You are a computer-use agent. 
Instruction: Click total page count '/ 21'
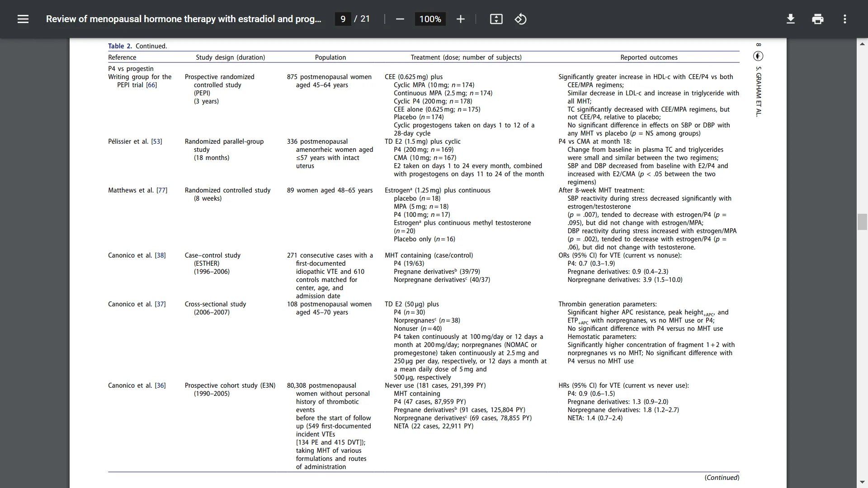tap(362, 19)
